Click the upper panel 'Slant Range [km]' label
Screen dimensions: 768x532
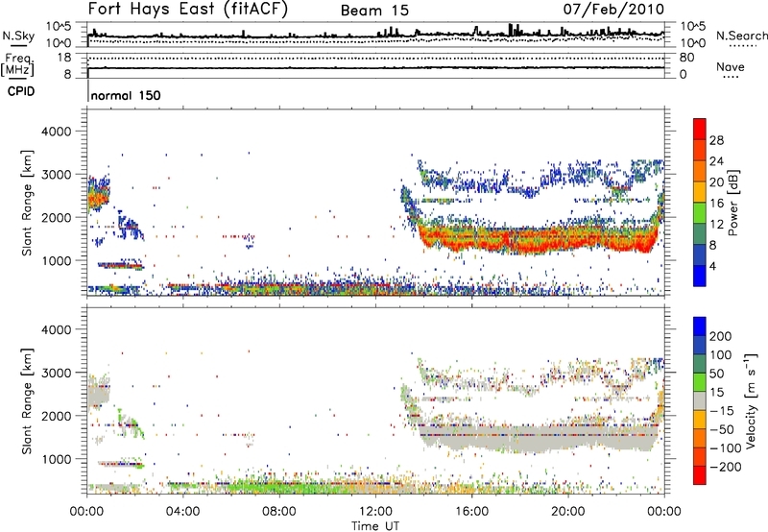click(27, 203)
